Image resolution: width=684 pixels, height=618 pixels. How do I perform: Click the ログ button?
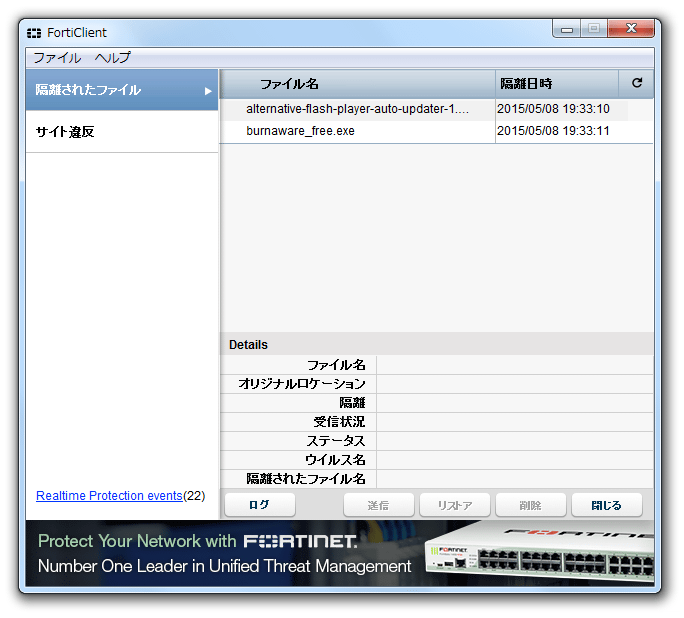coord(260,505)
